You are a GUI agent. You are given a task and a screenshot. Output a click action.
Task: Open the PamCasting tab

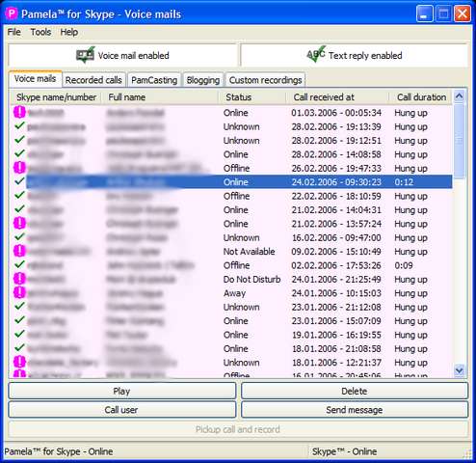pyautogui.click(x=154, y=80)
